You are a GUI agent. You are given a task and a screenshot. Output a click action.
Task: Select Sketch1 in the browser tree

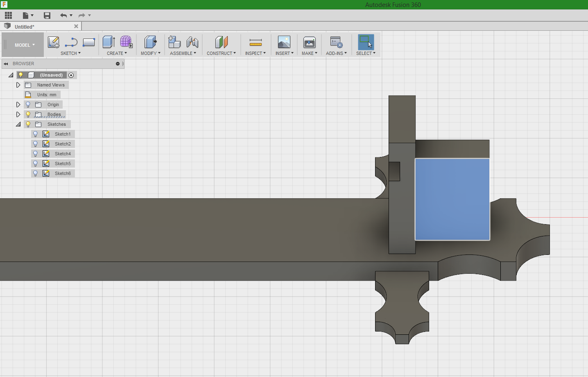coord(63,134)
